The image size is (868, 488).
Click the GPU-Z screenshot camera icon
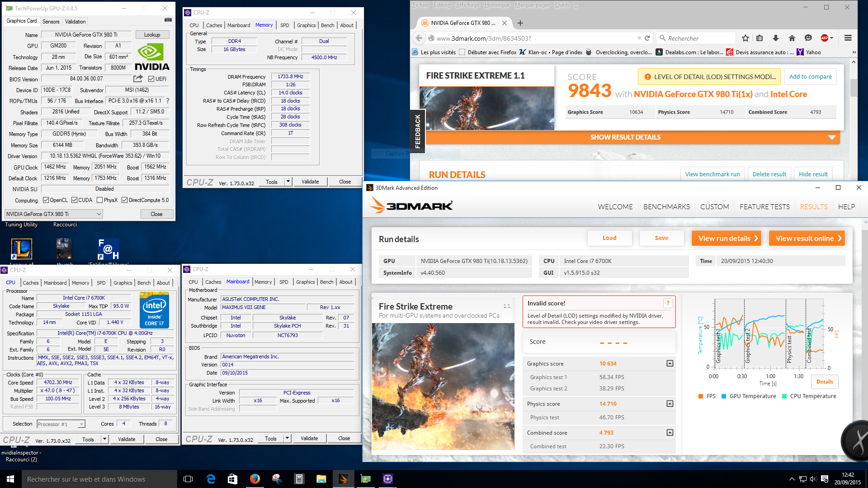pos(168,20)
